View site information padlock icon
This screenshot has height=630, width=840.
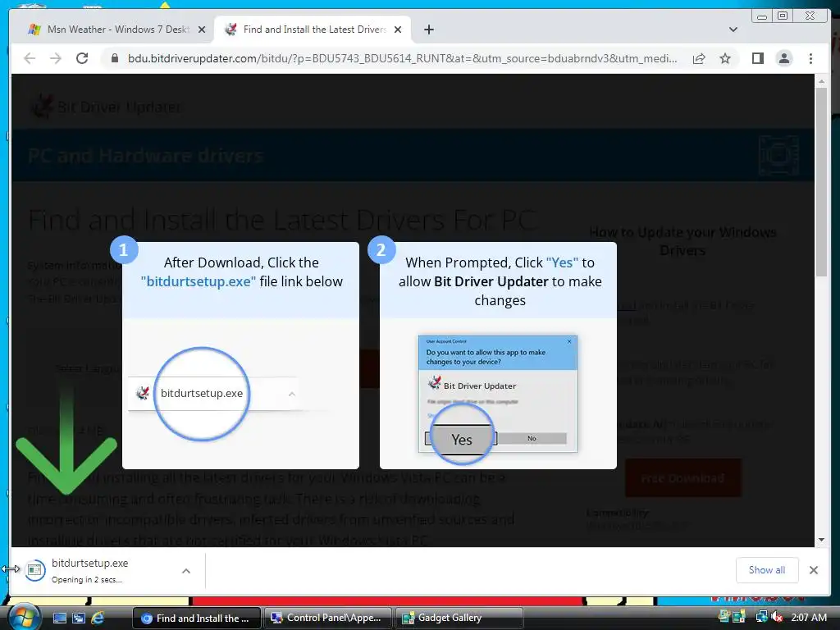click(x=115, y=58)
